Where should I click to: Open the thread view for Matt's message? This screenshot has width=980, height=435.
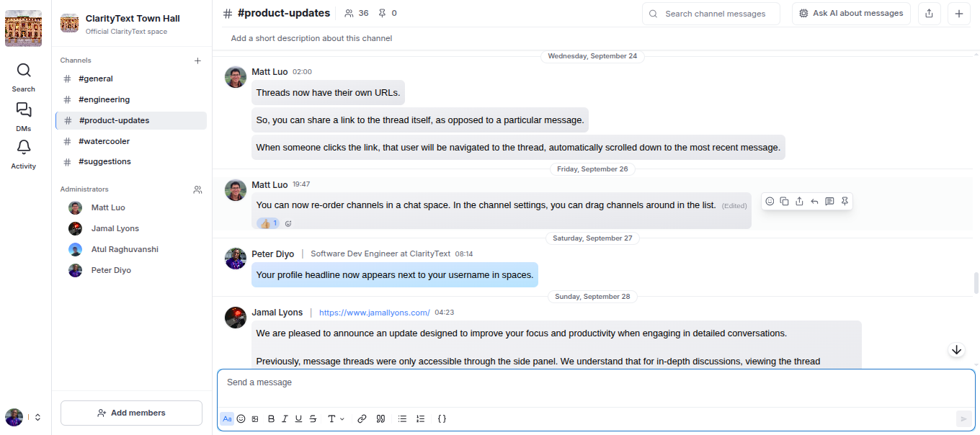(829, 201)
